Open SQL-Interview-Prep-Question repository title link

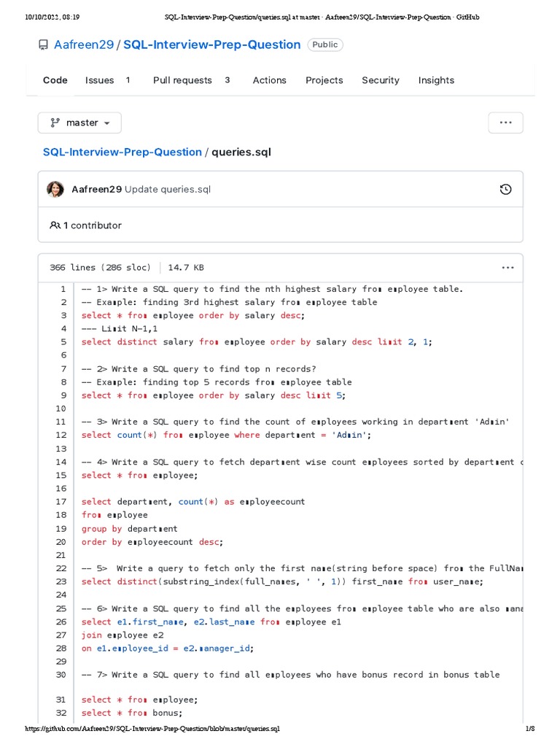pos(211,44)
